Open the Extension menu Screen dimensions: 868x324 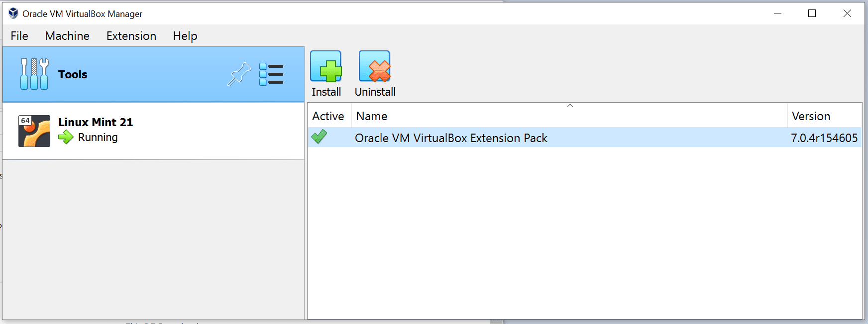tap(131, 36)
